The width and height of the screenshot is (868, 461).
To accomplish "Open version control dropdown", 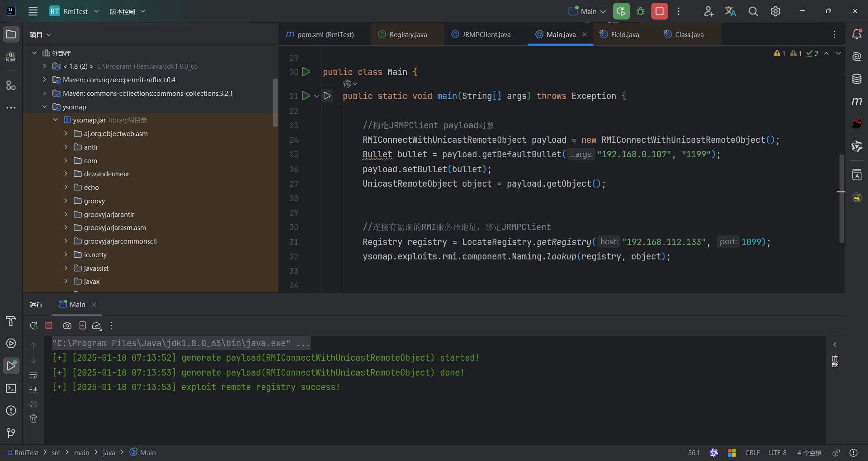I will click(x=127, y=11).
